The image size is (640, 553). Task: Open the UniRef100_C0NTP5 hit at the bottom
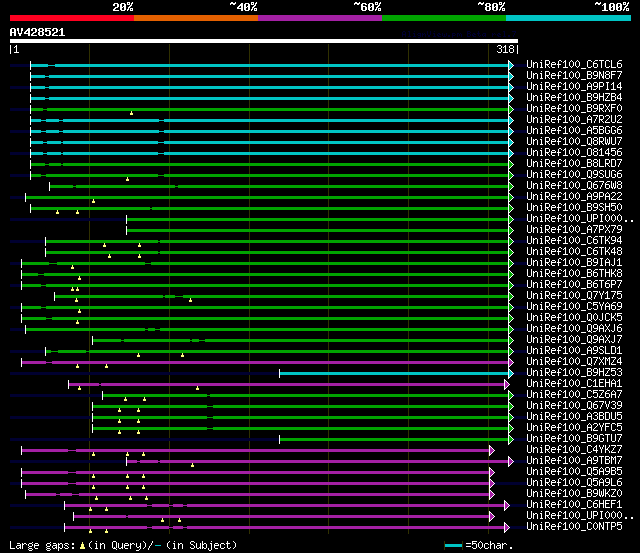click(574, 527)
